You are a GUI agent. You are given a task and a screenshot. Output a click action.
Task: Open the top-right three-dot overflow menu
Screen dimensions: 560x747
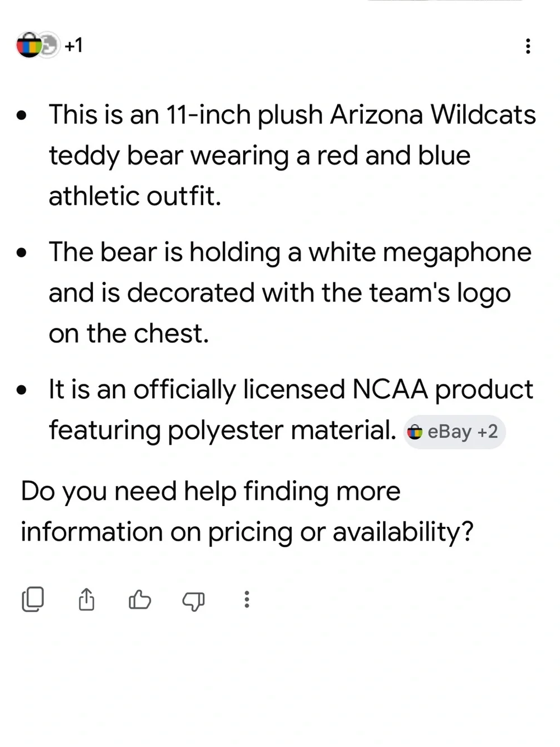tap(528, 46)
